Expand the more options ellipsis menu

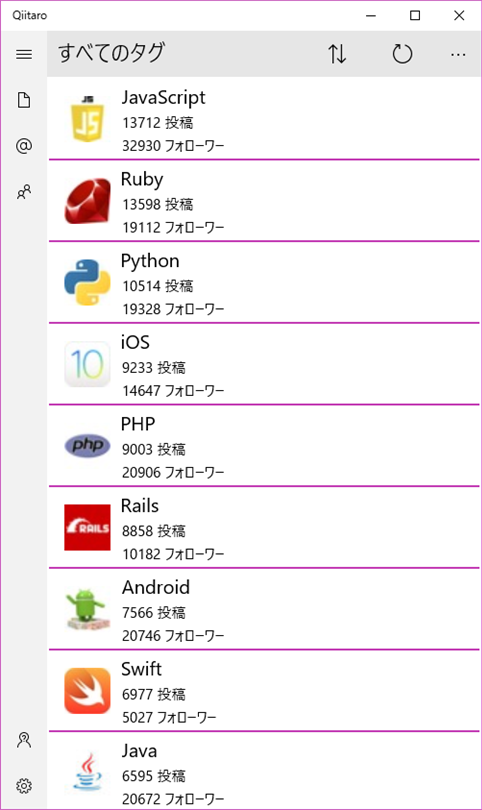pos(458,54)
